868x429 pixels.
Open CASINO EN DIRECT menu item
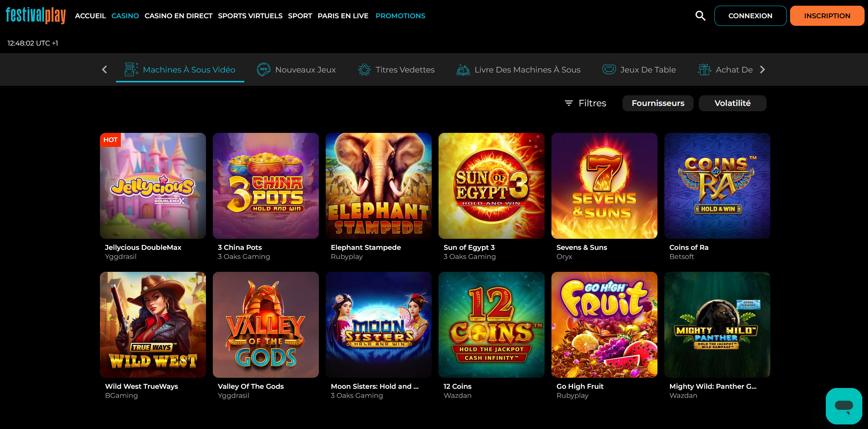178,16
